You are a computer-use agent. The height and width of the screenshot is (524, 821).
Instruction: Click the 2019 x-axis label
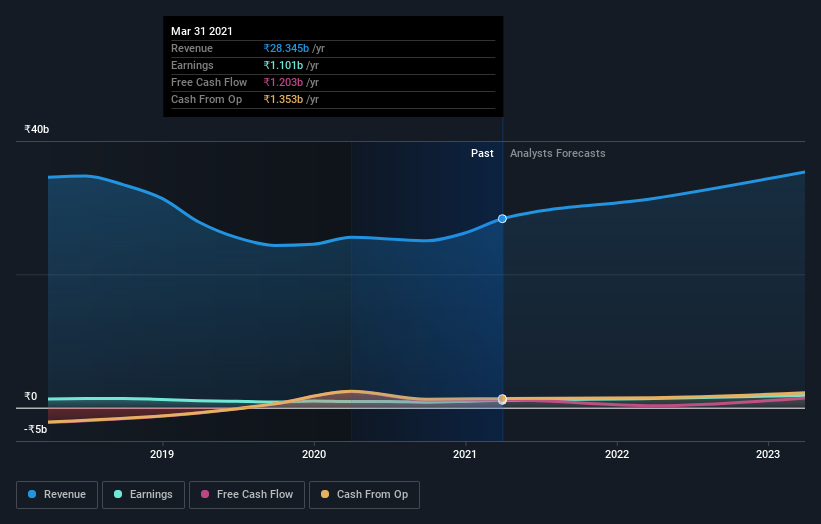(x=162, y=454)
